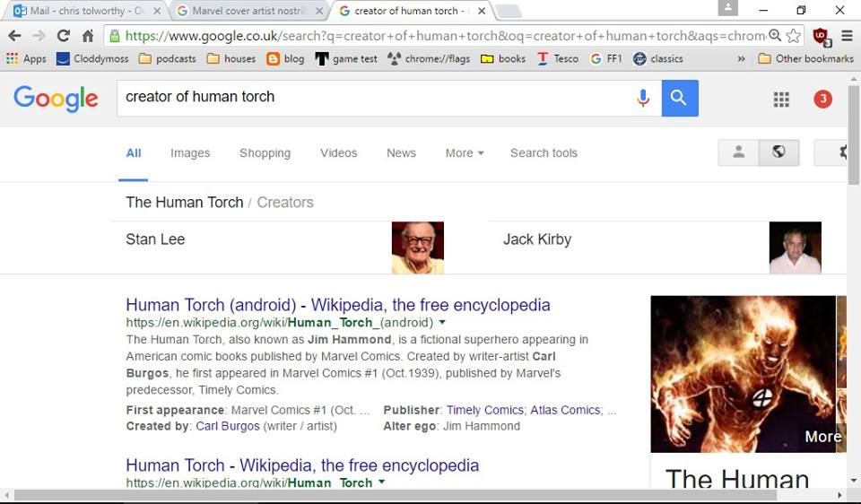Open Search tools options
The height and width of the screenshot is (504, 861).
click(x=544, y=153)
